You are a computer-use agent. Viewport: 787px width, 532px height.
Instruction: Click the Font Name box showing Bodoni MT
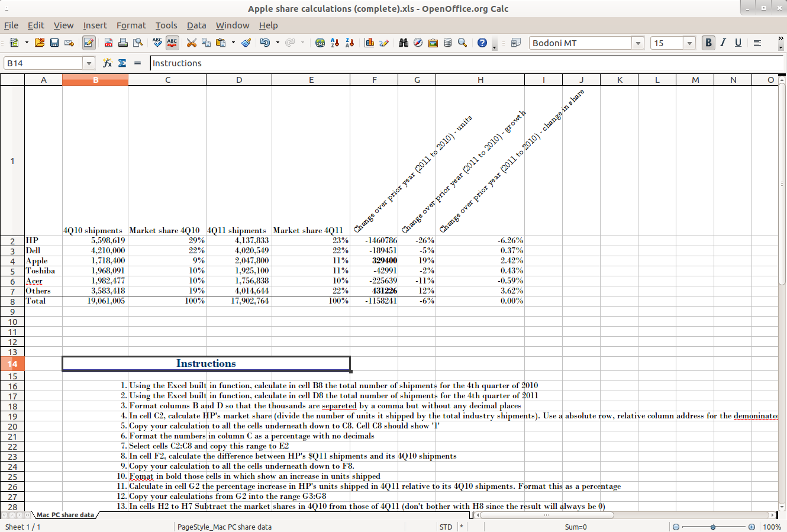[x=580, y=43]
